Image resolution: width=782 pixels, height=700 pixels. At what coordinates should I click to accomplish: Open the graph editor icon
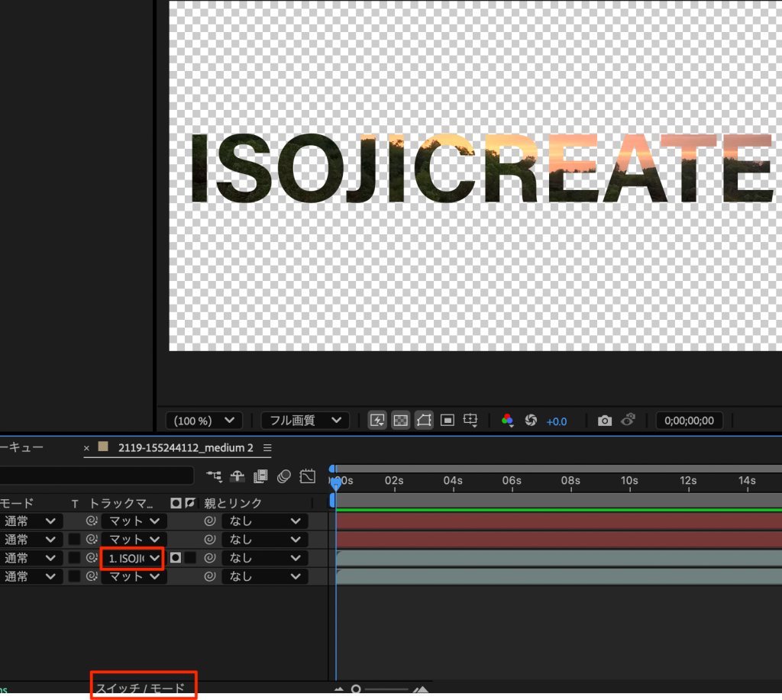308,476
